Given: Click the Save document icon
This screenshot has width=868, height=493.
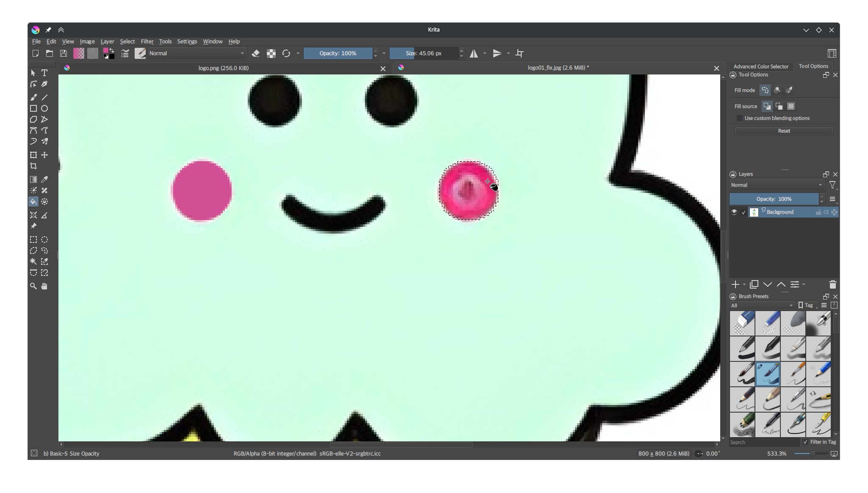Looking at the screenshot, I should tap(64, 53).
